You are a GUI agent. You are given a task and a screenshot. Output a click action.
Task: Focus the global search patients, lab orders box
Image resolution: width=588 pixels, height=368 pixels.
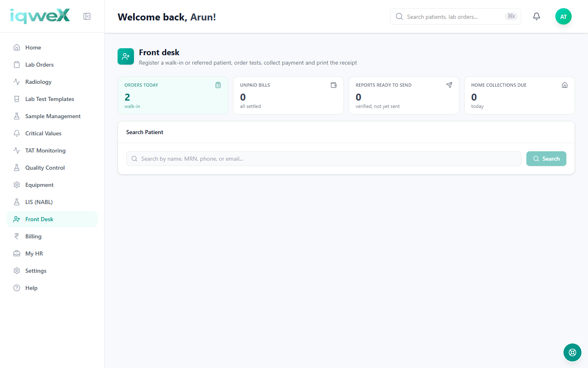pyautogui.click(x=456, y=16)
